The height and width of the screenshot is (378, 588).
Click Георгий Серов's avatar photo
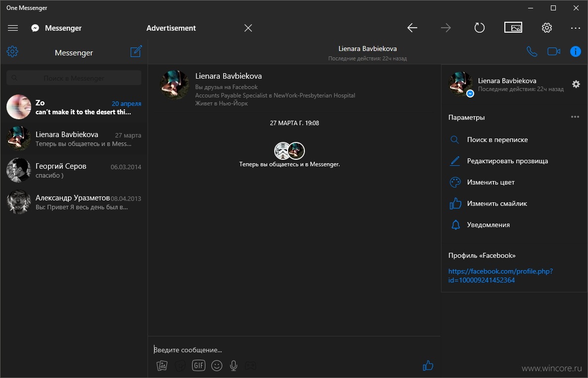[x=19, y=170]
